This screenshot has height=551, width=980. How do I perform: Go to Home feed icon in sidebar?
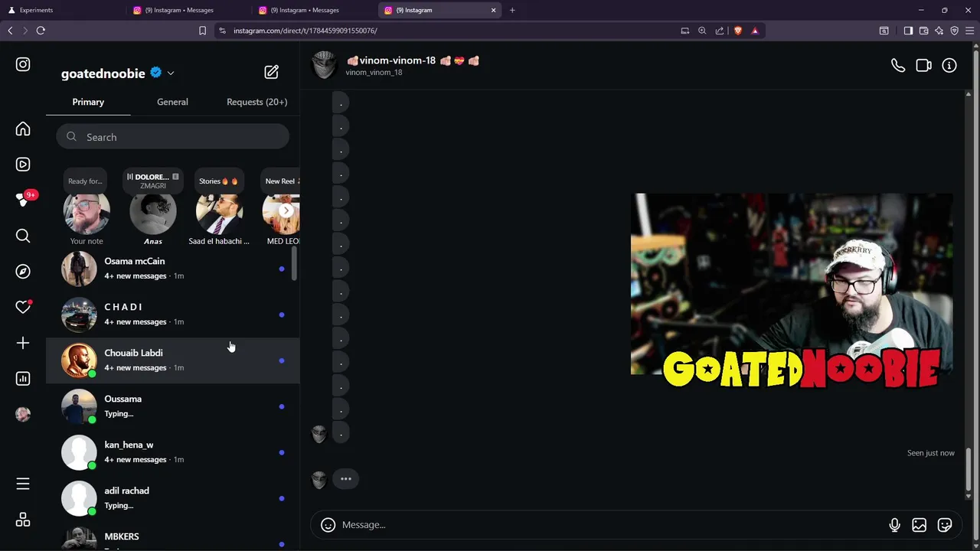tap(23, 129)
